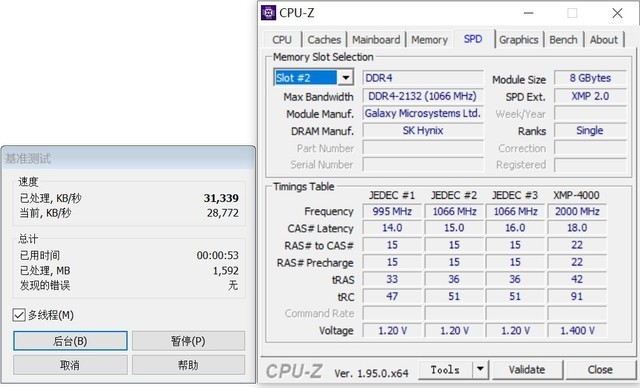Click the 1.400 V voltage value
Viewport: 640px width, 388px height.
pos(577,330)
